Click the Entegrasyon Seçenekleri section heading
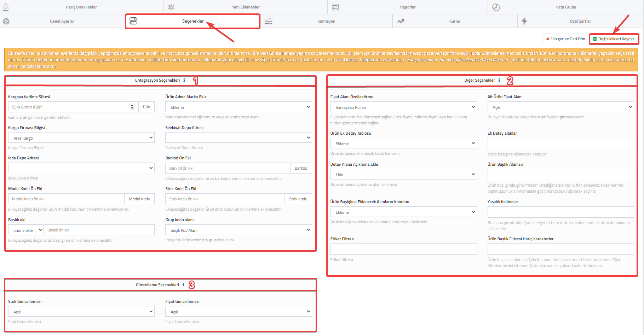 coord(157,80)
